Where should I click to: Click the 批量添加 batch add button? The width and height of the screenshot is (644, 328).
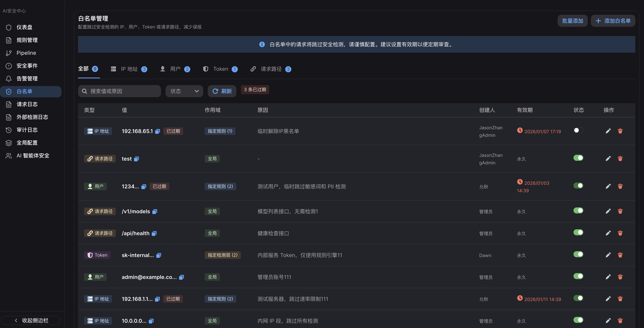[573, 21]
